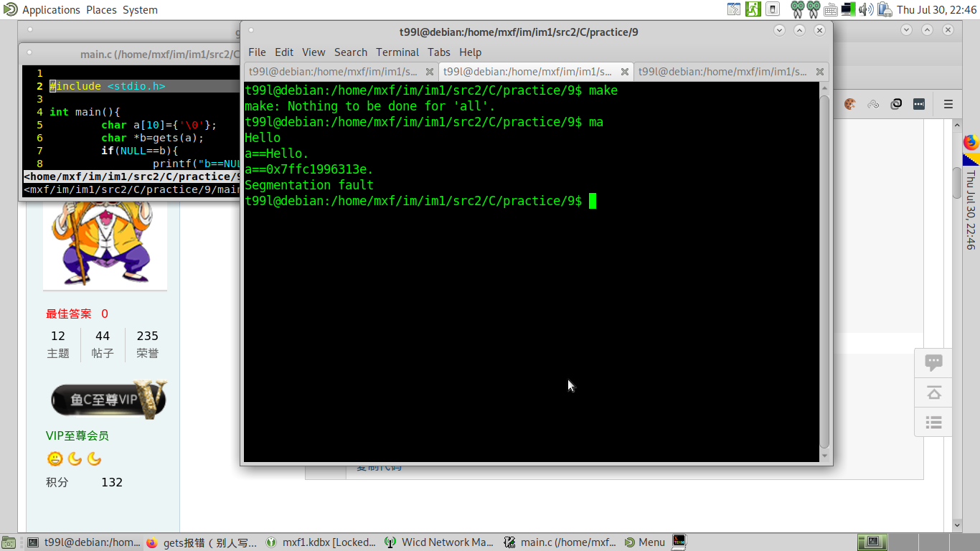Screen dimensions: 980x551
Task: Click the floating reply speech-bubble button
Action: [x=933, y=362]
